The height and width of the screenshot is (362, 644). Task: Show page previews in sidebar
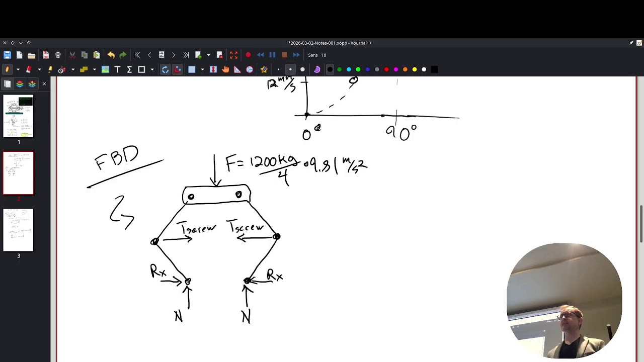[8, 84]
